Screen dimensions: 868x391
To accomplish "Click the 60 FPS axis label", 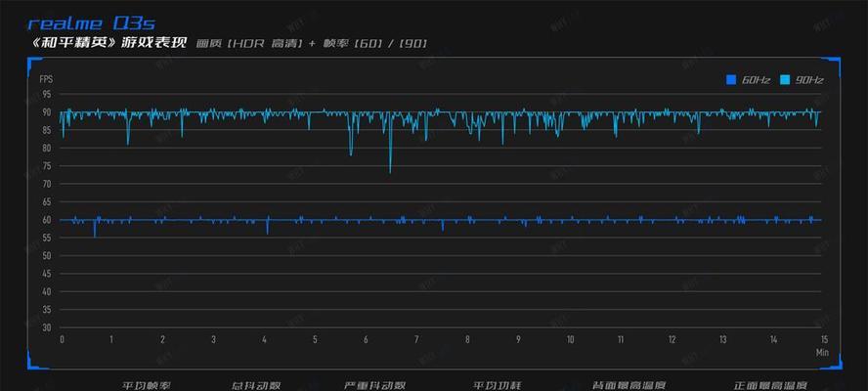I will 47,220.
